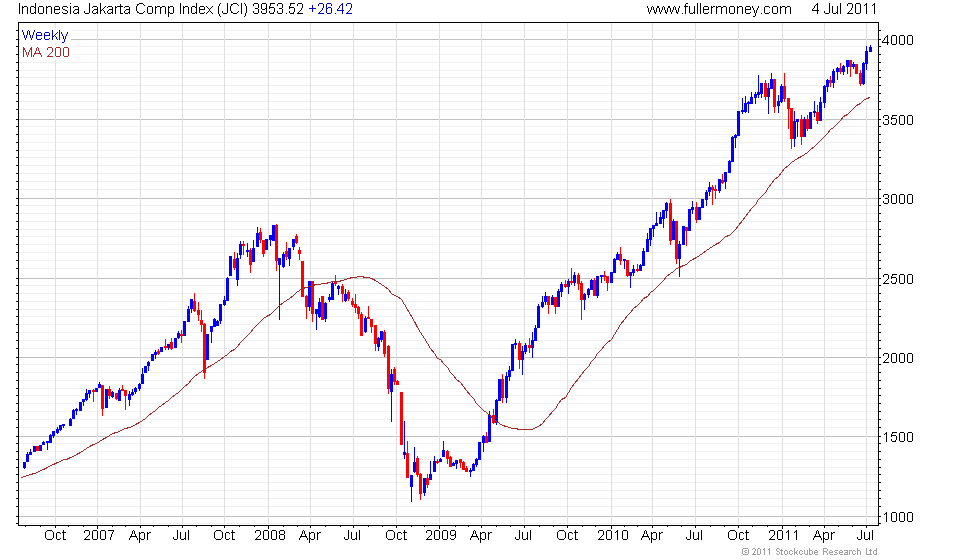960x560 pixels.
Task: Click the 1500 price axis label
Action: tap(898, 438)
